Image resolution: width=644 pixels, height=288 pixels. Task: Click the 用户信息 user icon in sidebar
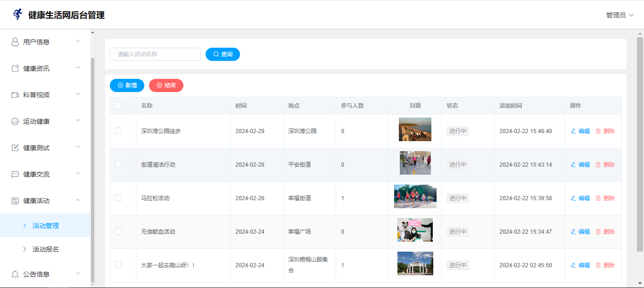(15, 42)
